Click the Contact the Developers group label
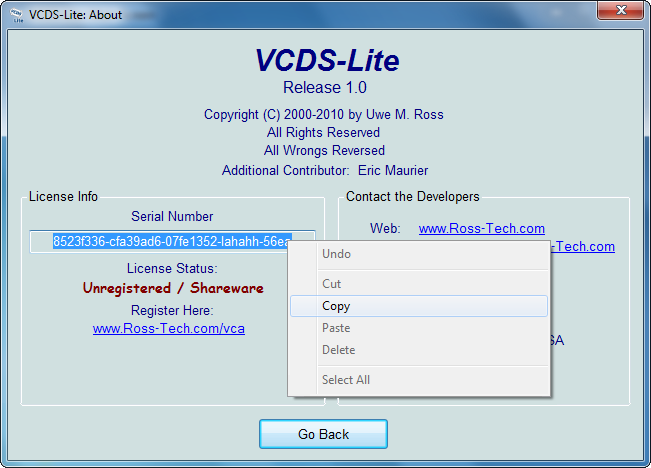The image size is (651, 468). 413,196
